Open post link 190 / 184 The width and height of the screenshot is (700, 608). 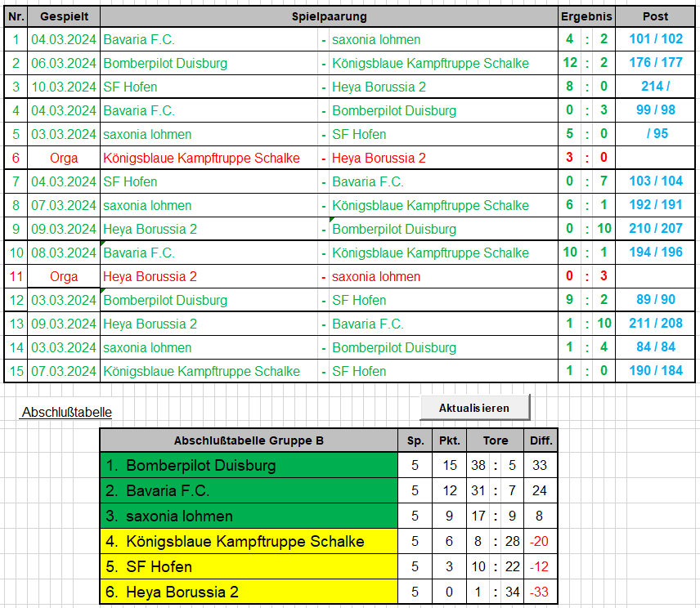click(656, 370)
